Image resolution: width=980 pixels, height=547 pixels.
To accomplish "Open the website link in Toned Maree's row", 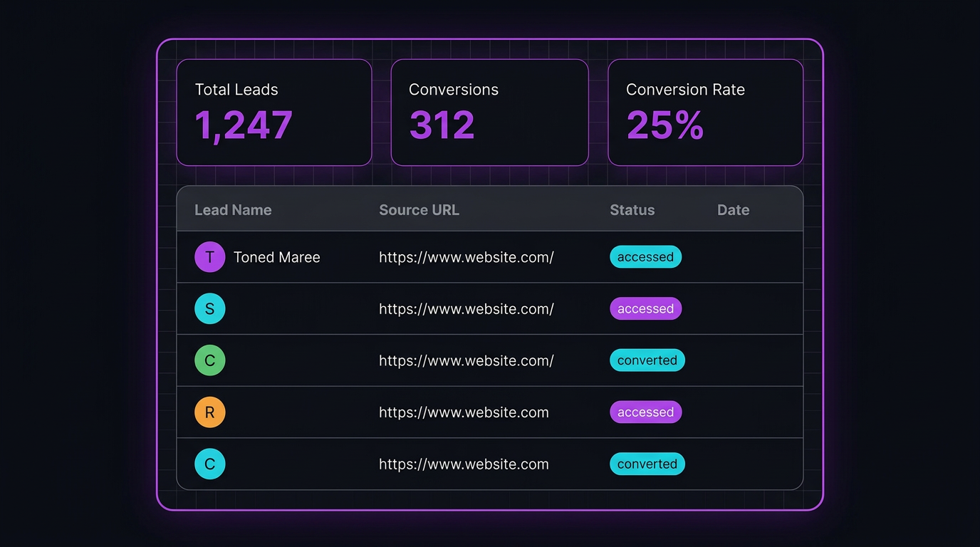I will coord(466,256).
